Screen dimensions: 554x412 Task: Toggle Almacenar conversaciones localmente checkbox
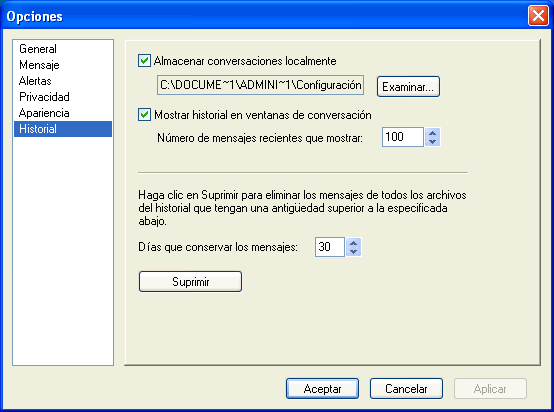(x=144, y=61)
